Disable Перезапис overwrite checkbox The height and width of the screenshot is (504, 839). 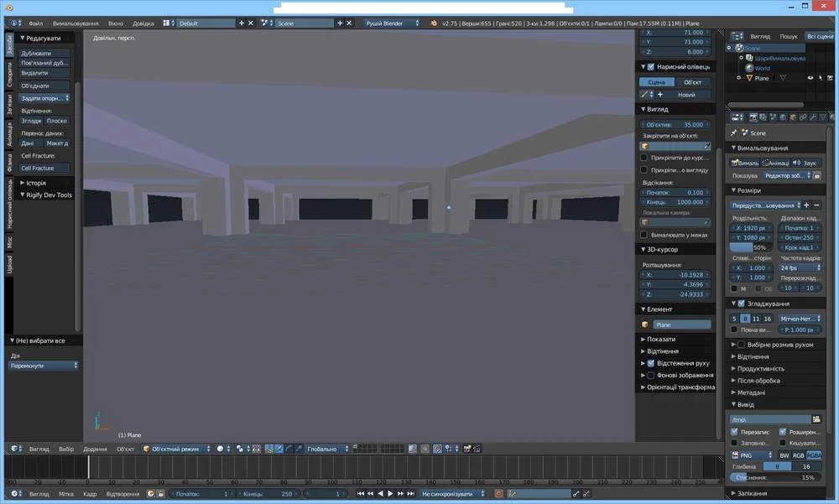point(734,432)
